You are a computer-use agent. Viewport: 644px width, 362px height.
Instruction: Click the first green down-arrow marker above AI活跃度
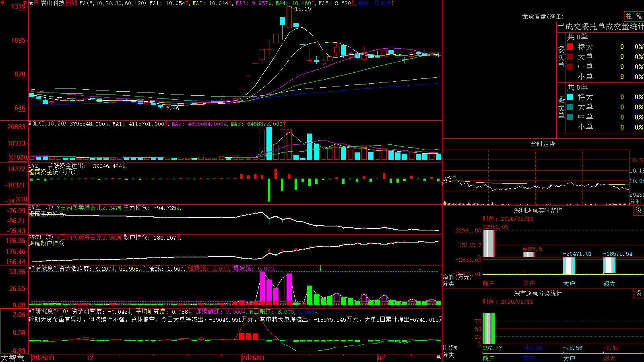click(x=320, y=268)
